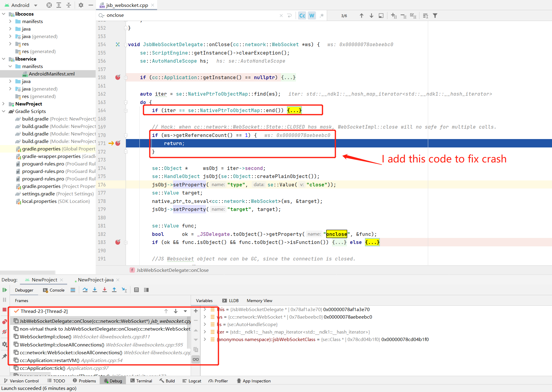Viewport: 552px width, 392px height.
Task: Select AndroidManifest.xml in libservice
Action: coord(52,74)
